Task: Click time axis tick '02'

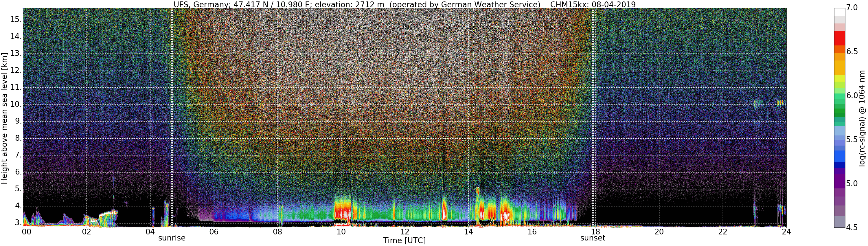Action: 87,232
